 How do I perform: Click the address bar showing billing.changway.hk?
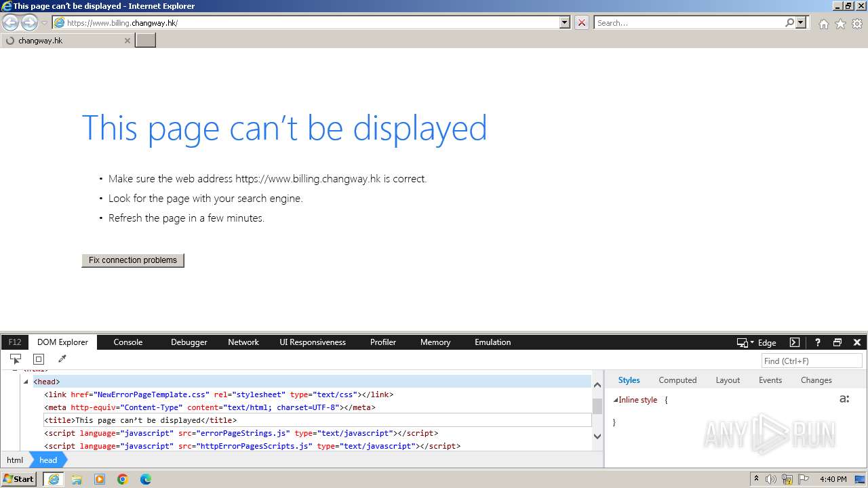(x=306, y=22)
